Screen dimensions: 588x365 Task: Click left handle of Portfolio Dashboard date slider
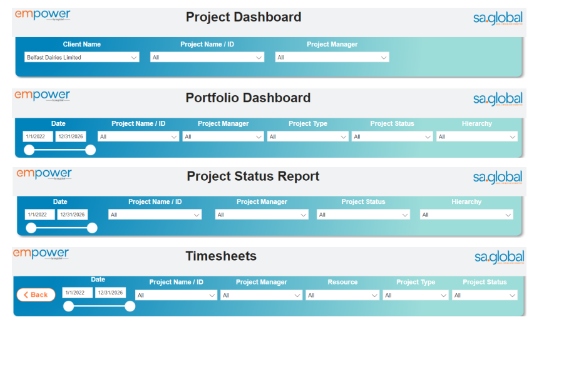pos(29,150)
